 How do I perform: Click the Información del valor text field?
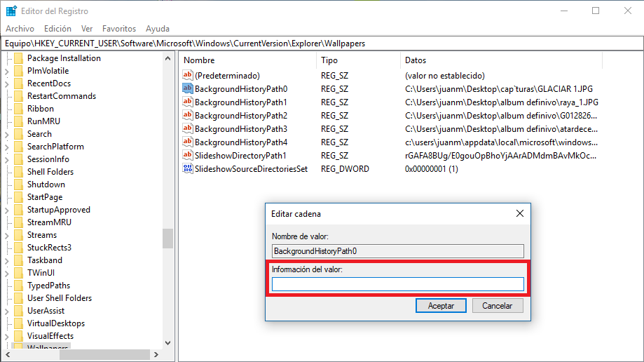click(397, 284)
